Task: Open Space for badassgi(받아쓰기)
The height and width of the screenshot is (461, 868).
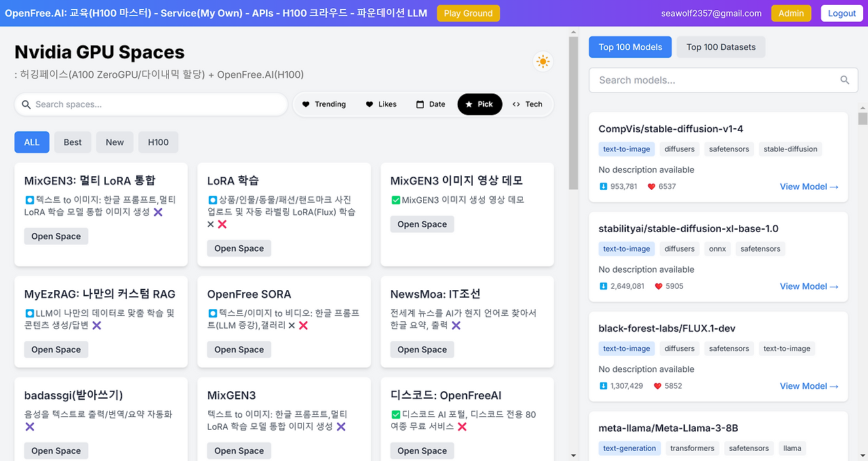Action: [x=56, y=451]
